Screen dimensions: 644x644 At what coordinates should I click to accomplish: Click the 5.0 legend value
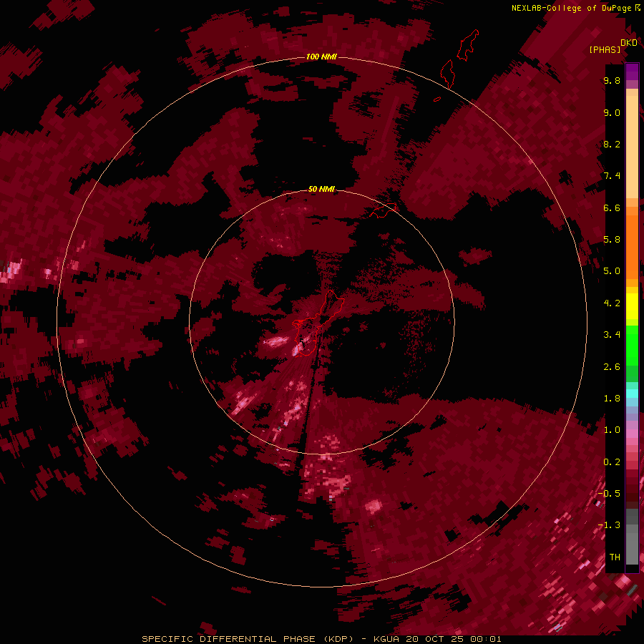[612, 271]
